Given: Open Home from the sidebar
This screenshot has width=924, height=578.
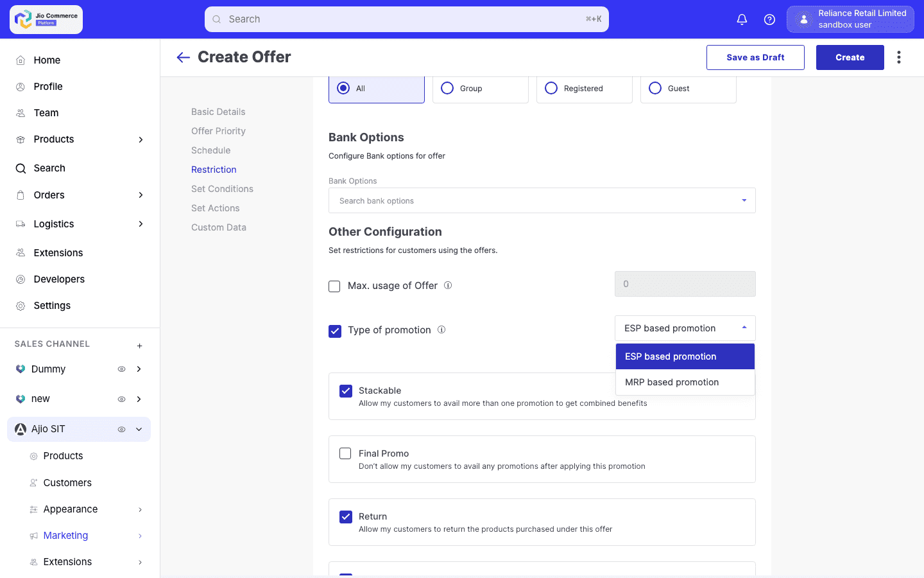Looking at the screenshot, I should 46,60.
